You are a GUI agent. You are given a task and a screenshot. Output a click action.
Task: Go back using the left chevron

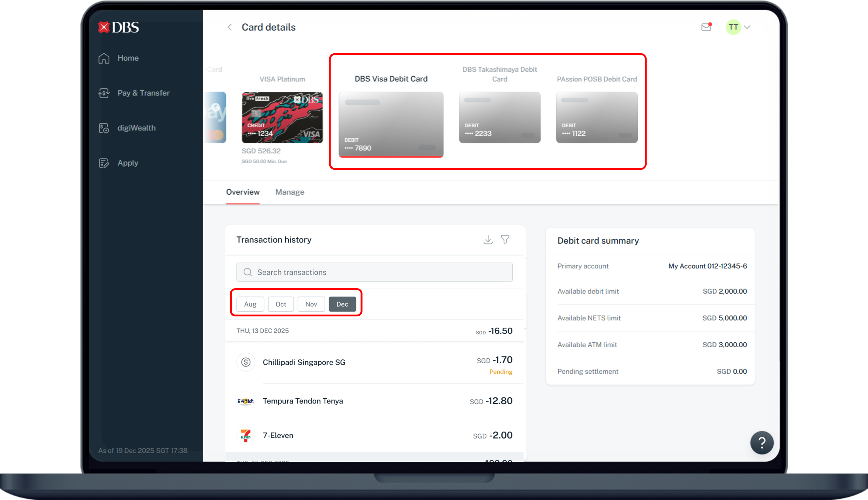[x=230, y=27]
